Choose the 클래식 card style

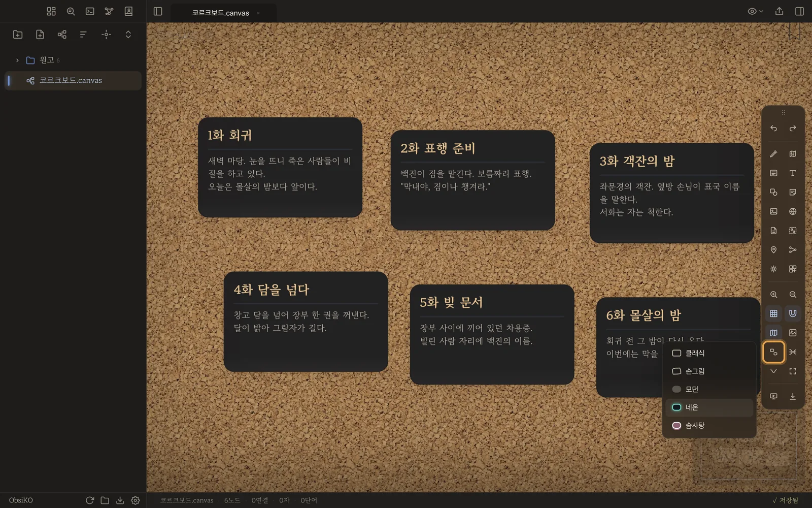[x=709, y=353]
